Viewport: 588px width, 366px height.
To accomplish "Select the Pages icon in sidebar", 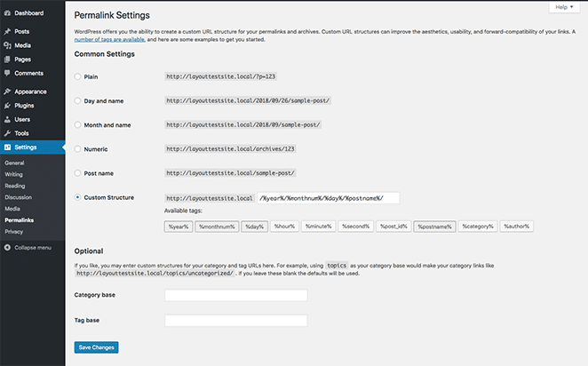I will click(7, 59).
